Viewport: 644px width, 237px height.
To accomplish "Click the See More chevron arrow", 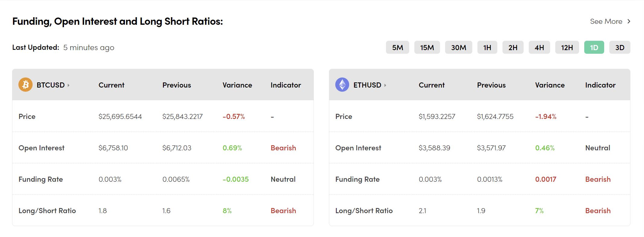I will pos(629,21).
